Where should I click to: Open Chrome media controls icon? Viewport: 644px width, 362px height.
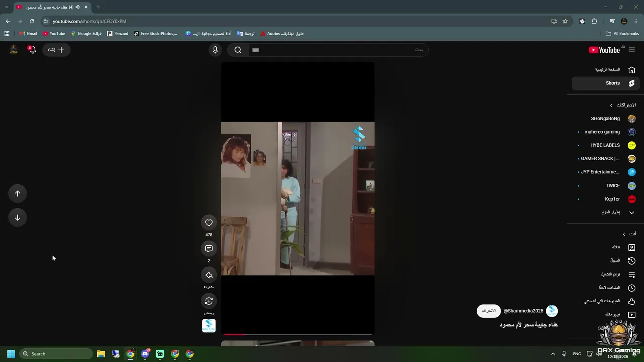pyautogui.click(x=612, y=21)
